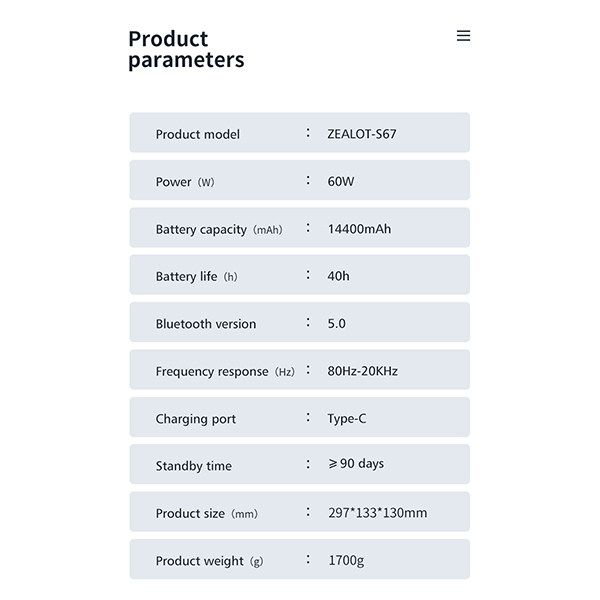Select the Bluetooth version label
The height and width of the screenshot is (600, 600).
206,324
